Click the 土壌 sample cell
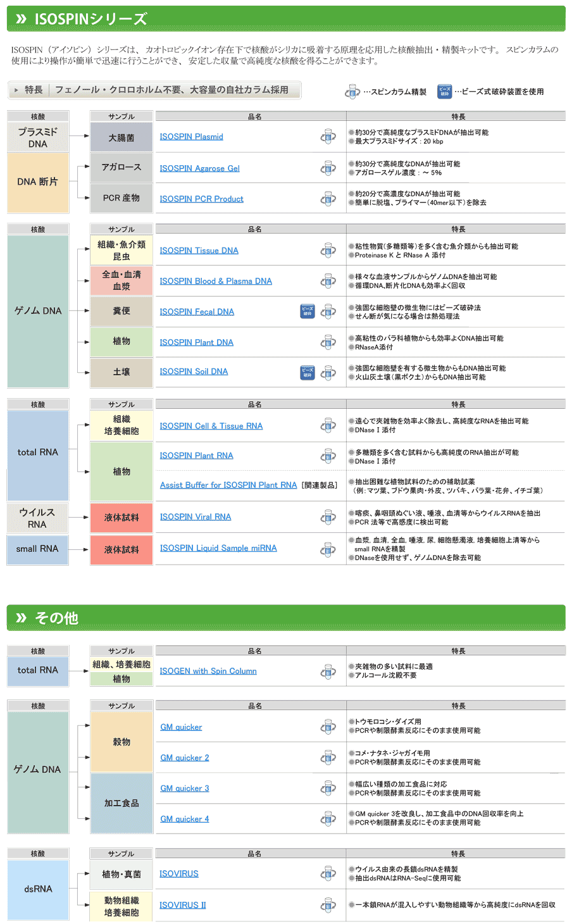The width and height of the screenshot is (567, 924). point(121,372)
